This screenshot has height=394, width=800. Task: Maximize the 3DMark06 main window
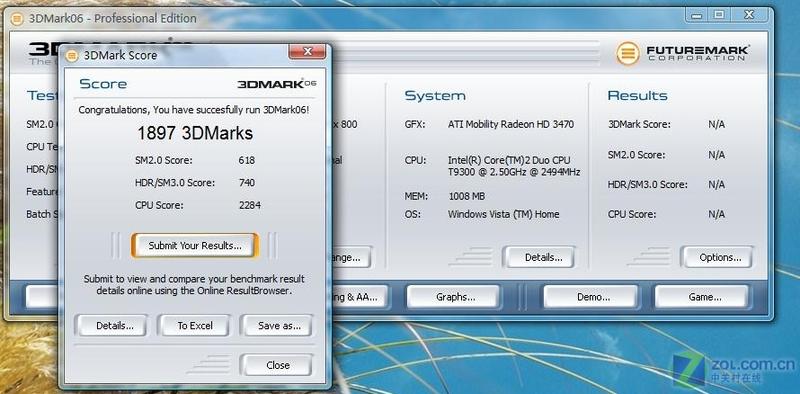719,15
